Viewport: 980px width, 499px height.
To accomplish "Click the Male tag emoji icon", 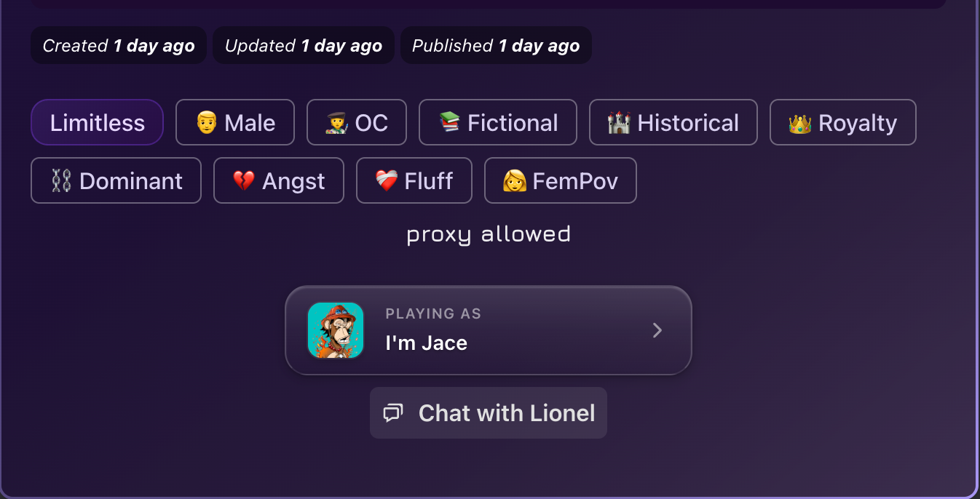I will (207, 123).
